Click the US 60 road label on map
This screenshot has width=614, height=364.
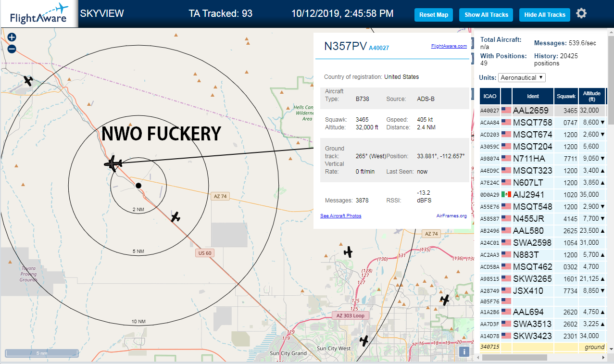click(x=204, y=253)
